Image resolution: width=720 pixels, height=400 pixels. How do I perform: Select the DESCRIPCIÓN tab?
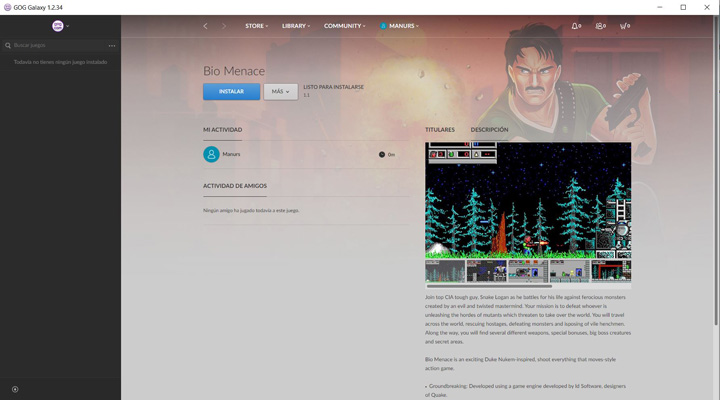[x=489, y=130]
